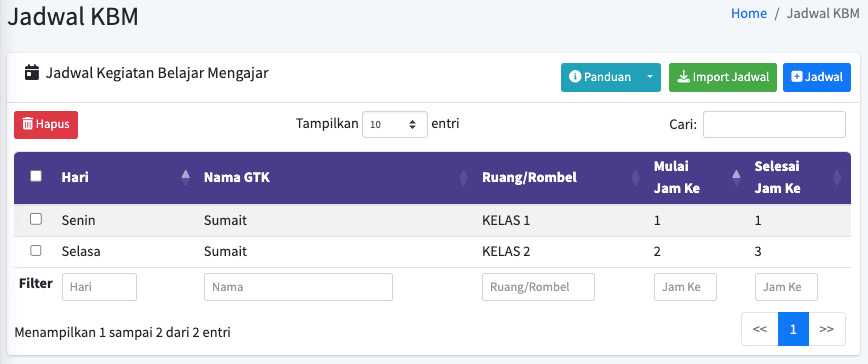
Task: Go to previous page with << button
Action: (760, 329)
